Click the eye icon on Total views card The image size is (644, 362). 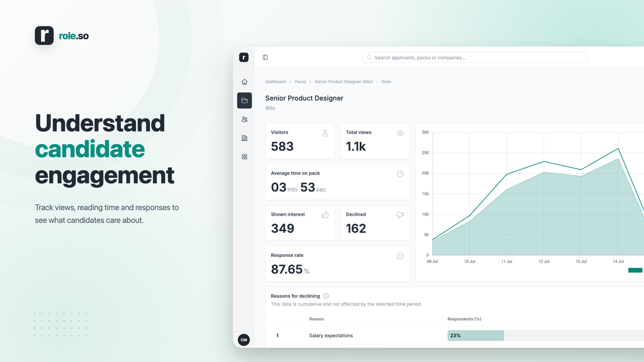click(x=400, y=133)
